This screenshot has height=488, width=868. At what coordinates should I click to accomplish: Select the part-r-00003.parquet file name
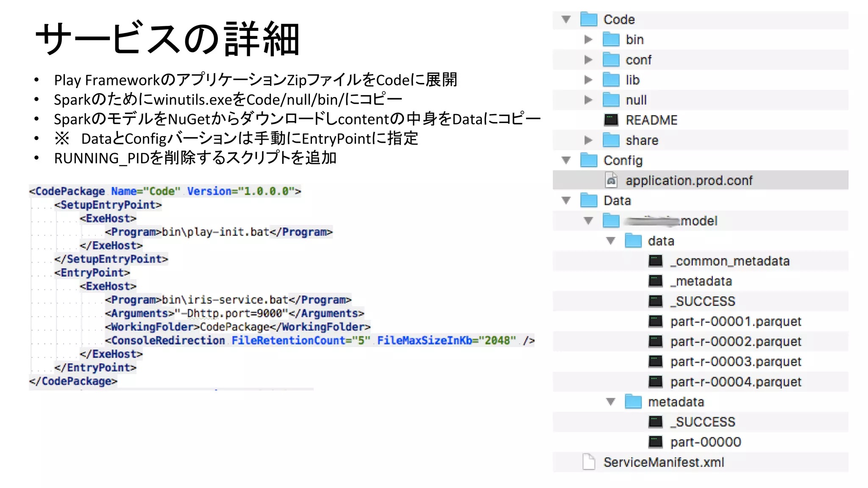click(736, 362)
